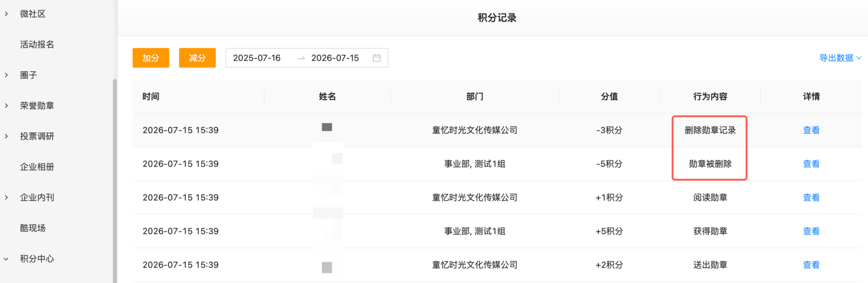The height and width of the screenshot is (283, 868).
Task: Collapse the 积分中心 section
Action: pos(6,259)
